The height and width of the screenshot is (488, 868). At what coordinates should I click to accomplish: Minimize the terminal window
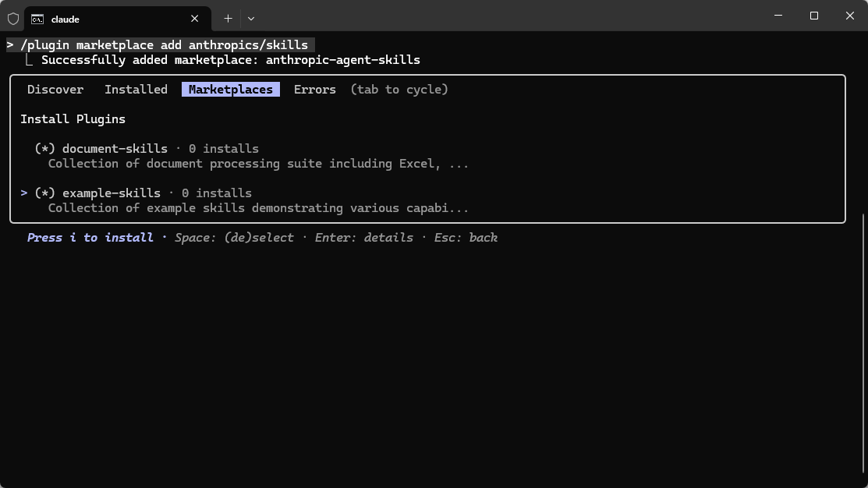(x=778, y=16)
